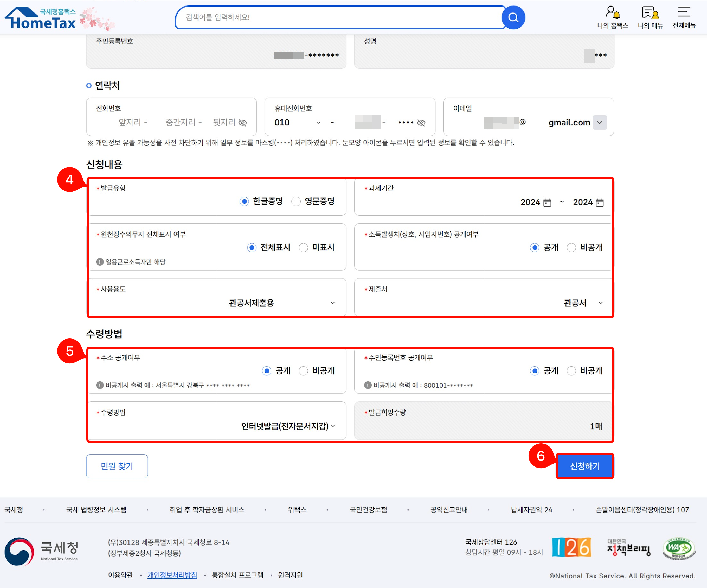Open the 전체메뉴 full menu
Image resolution: width=707 pixels, height=588 pixels.
coord(684,17)
